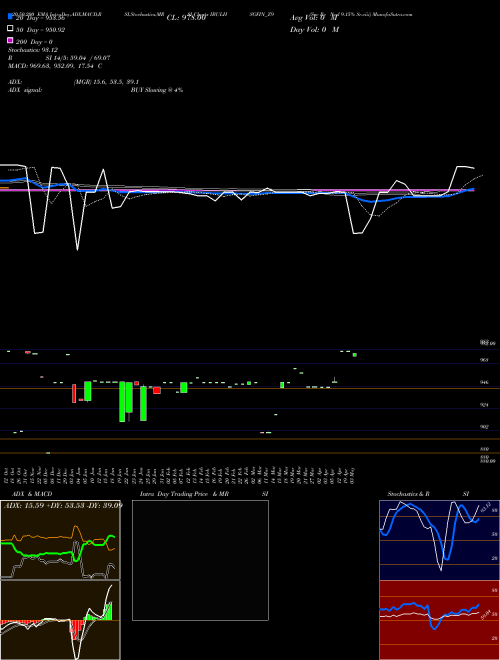
Task: Select the '200 Day - 0' legend text
Action: [x=34, y=42]
